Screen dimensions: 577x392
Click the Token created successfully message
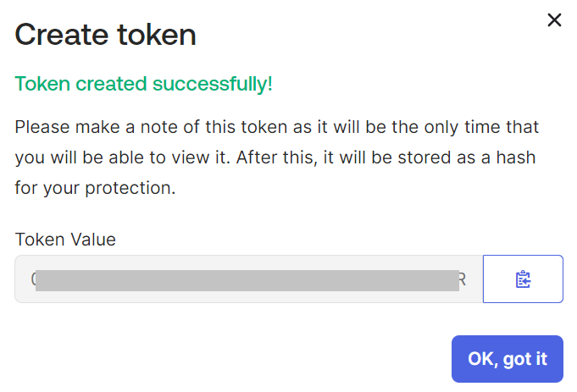pos(143,84)
